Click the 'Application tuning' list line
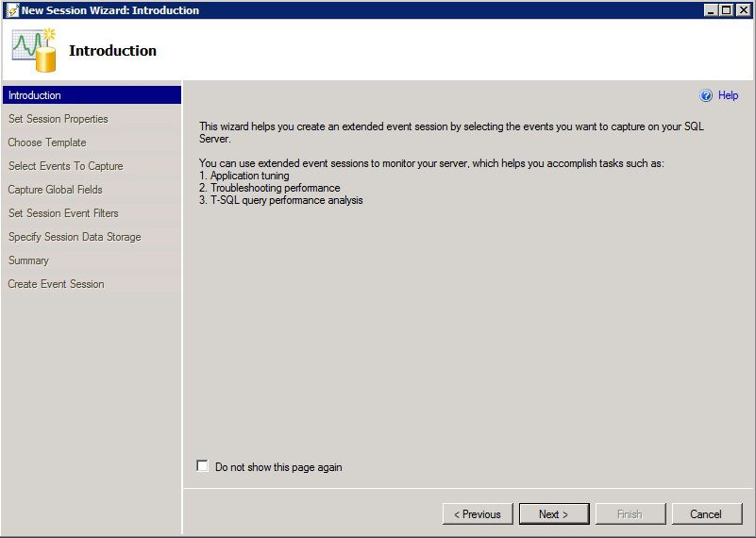This screenshot has height=538, width=756. 244,176
